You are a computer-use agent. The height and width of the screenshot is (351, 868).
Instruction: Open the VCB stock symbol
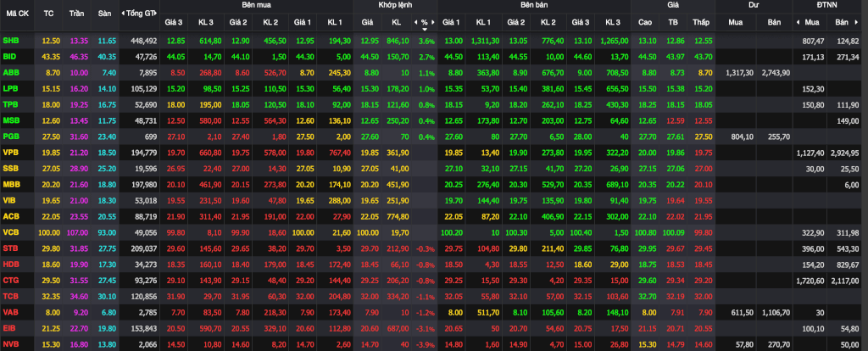[x=10, y=232]
